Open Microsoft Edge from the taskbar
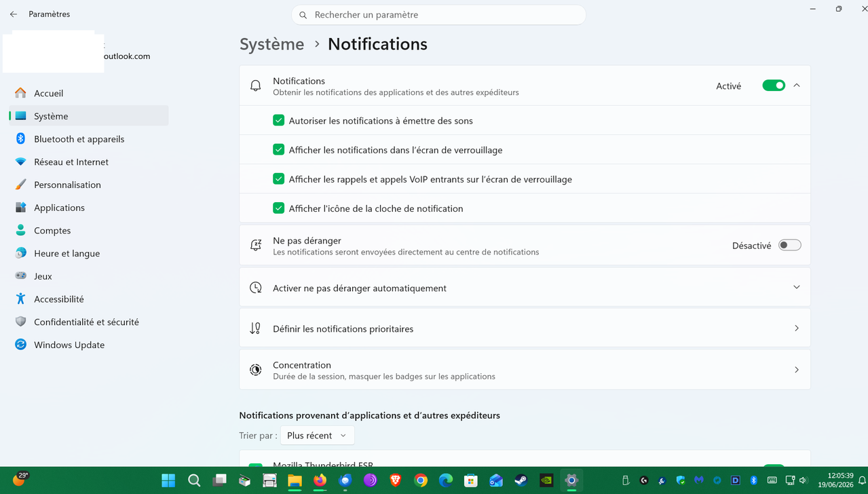This screenshot has height=494, width=868. click(x=446, y=480)
